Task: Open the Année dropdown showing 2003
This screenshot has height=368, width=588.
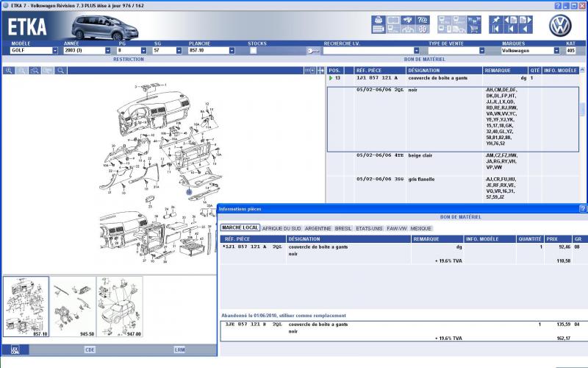Action: (x=108, y=51)
